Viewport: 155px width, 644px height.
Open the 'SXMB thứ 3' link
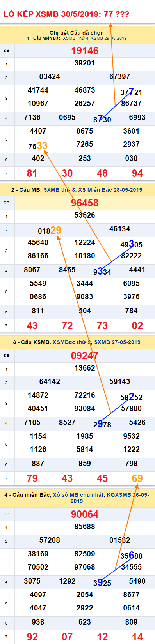pyautogui.click(x=60, y=190)
